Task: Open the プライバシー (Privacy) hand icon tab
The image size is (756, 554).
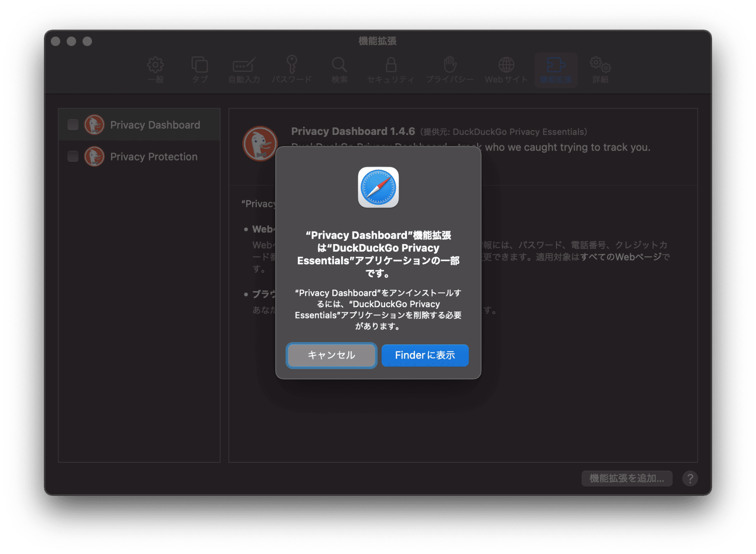Action: [x=449, y=70]
